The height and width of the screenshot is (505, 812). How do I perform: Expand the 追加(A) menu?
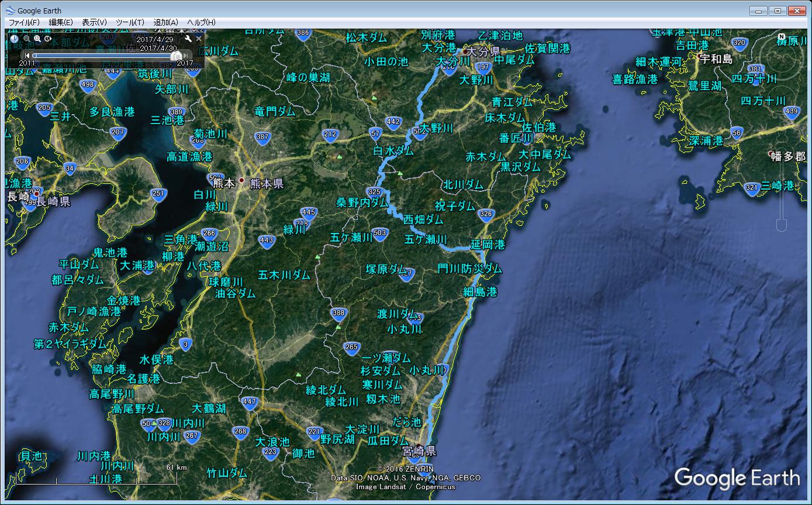click(x=165, y=22)
